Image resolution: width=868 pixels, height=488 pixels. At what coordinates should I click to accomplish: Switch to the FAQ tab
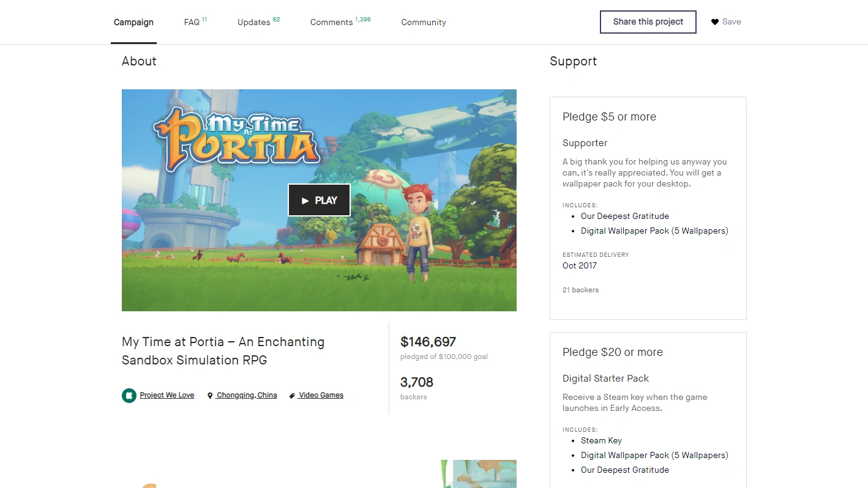(x=195, y=22)
